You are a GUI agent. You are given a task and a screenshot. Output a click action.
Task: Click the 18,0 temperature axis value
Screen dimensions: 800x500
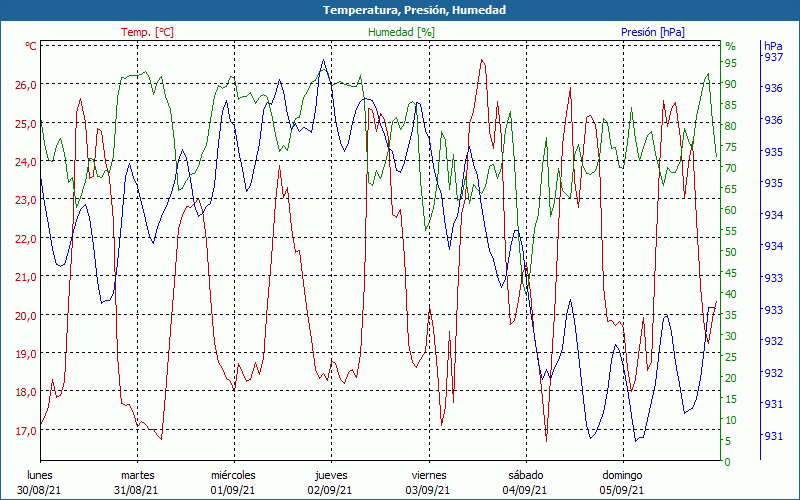pos(26,392)
